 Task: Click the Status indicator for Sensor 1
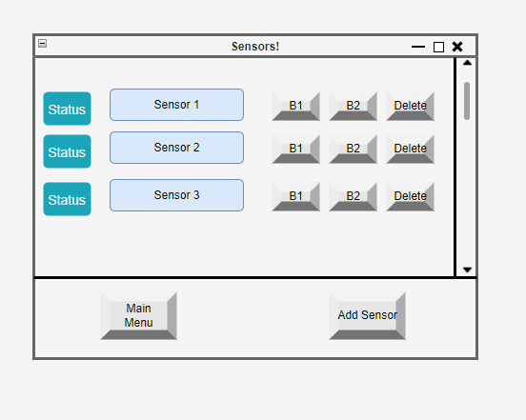[x=67, y=109]
